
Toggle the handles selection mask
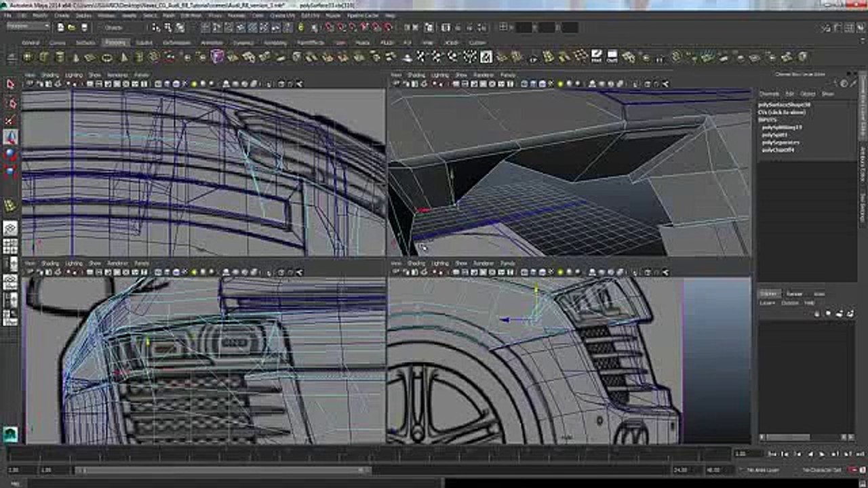[205, 27]
